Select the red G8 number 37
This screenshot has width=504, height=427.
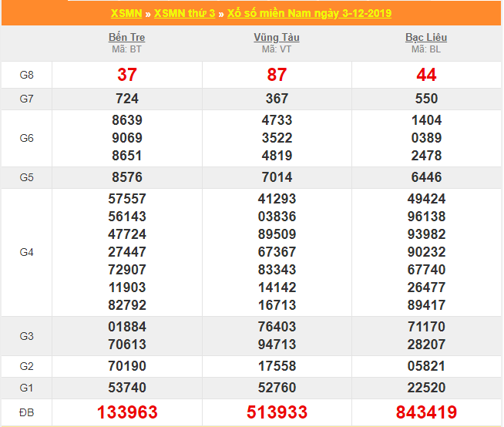[127, 75]
